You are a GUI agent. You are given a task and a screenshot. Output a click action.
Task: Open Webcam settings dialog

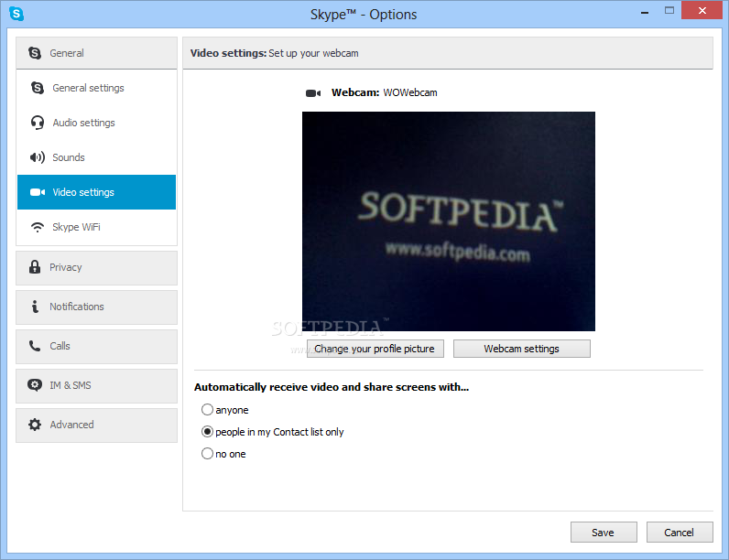(522, 349)
